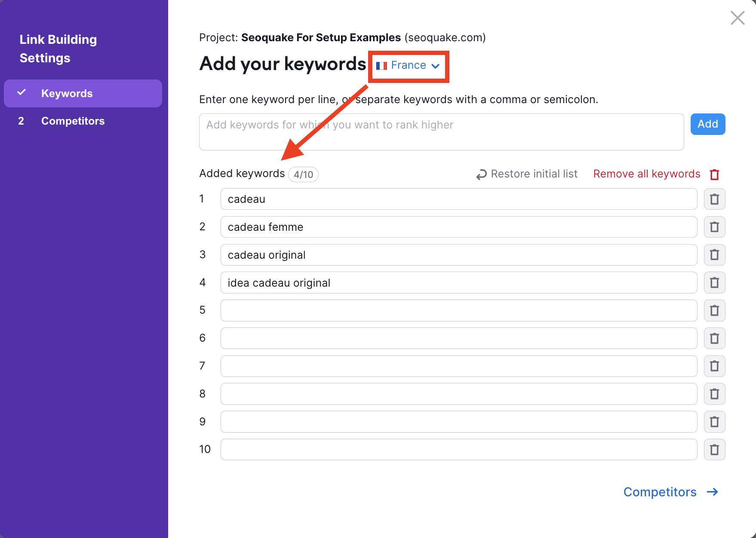Viewport: 756px width, 538px height.
Task: Click trash icon for 'cadeau femme' row
Action: [714, 227]
